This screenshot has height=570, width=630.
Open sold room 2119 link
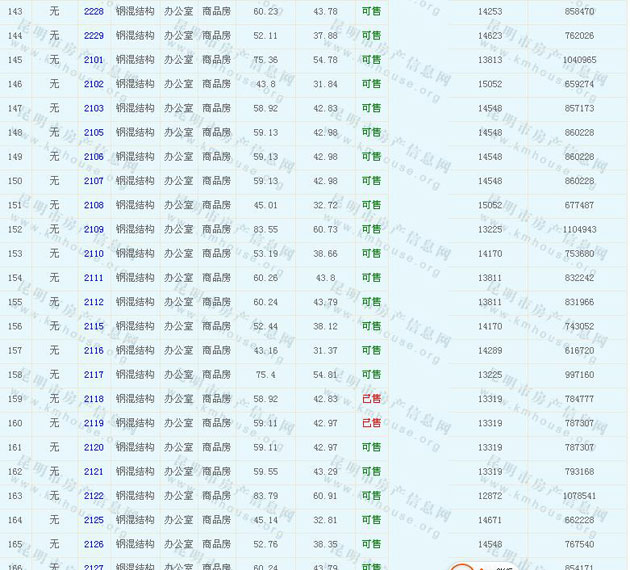pos(93,423)
